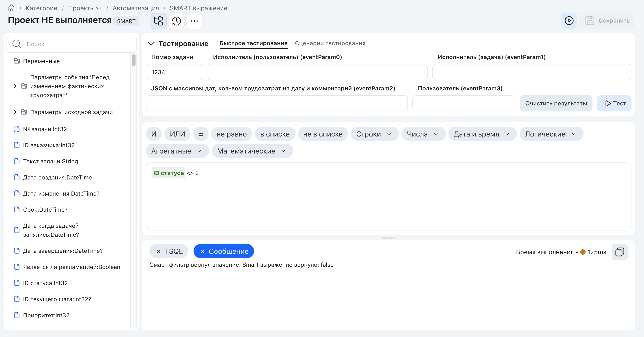This screenshot has width=644, height=337.
Task: Insert the не равно operator
Action: click(231, 134)
